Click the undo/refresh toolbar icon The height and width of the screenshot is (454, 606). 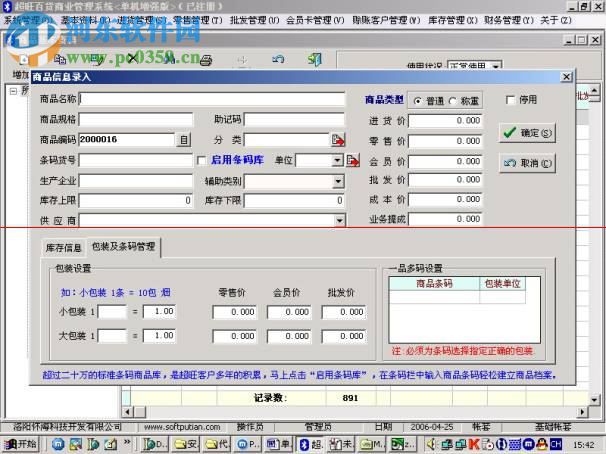(x=278, y=59)
